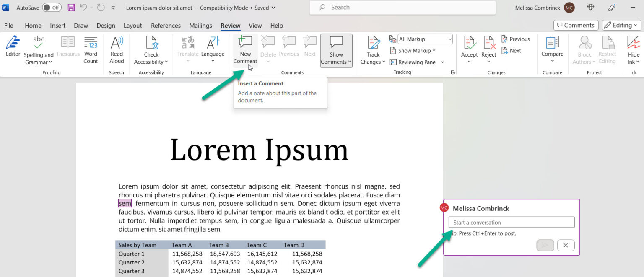Viewport: 644px width, 277px height.
Task: Click the Word application icon
Action: (x=5, y=8)
